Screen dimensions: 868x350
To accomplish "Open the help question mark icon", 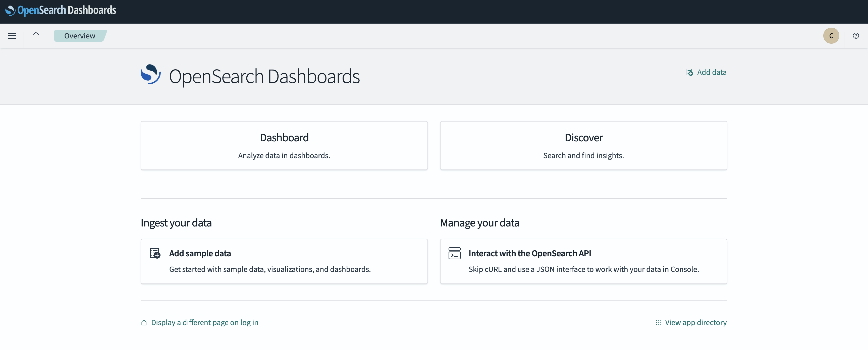I will pos(855,36).
